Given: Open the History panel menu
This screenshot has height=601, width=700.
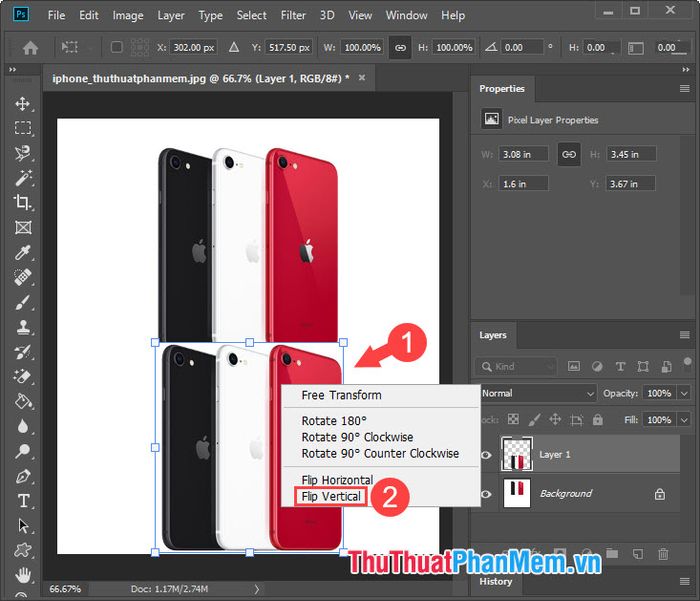Looking at the screenshot, I should 684,581.
